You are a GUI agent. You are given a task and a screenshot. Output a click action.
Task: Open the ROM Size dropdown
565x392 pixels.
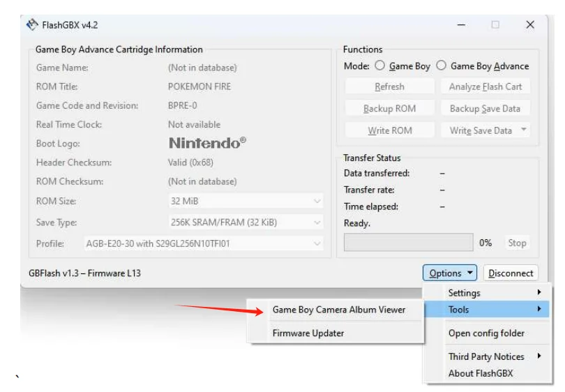click(x=246, y=202)
